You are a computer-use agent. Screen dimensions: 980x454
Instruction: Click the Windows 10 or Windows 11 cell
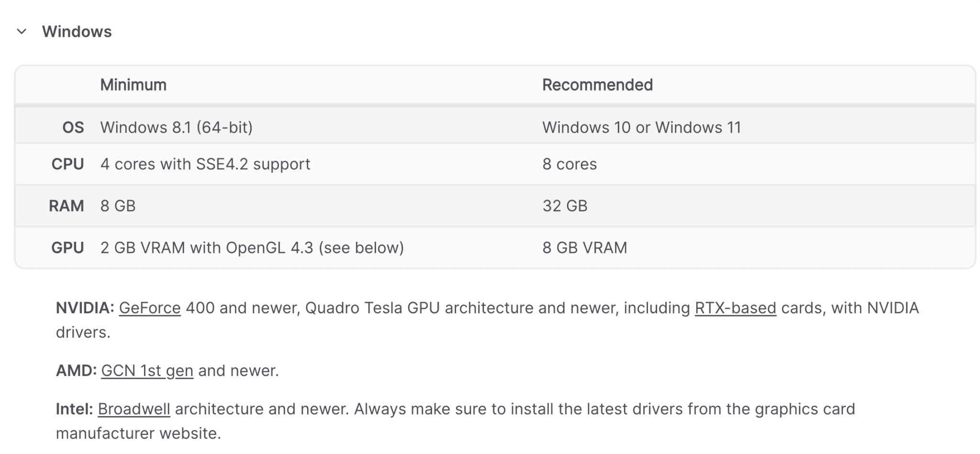point(641,127)
